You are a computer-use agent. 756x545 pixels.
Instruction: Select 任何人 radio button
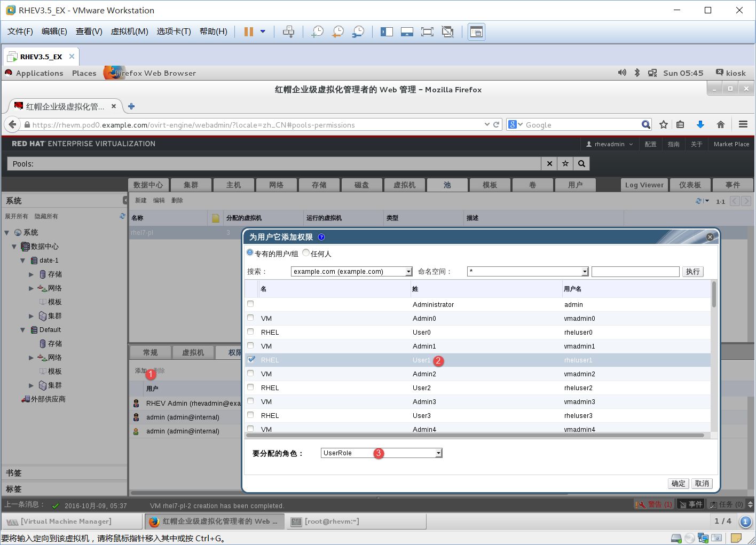306,252
